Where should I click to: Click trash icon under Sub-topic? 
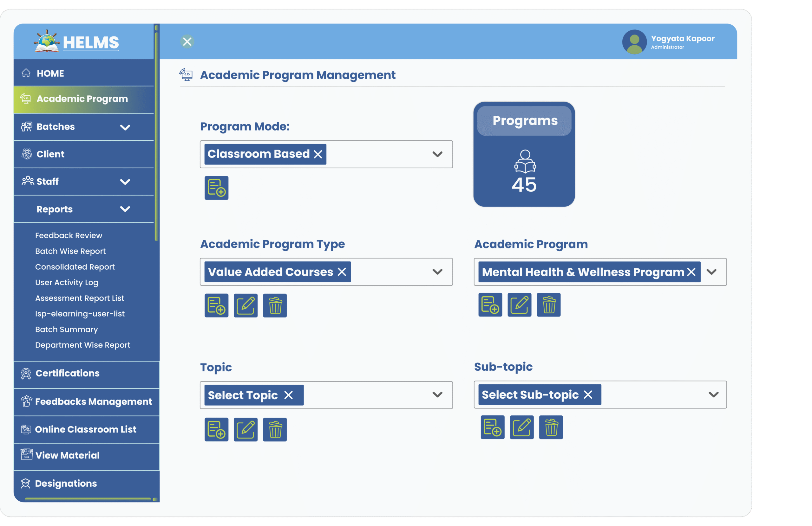551,427
